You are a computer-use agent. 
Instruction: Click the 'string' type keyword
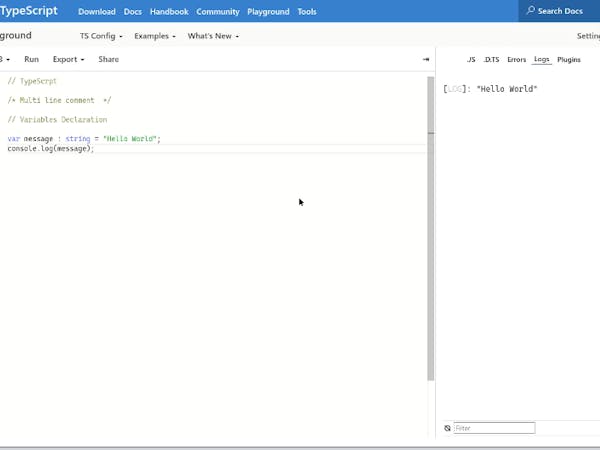point(78,139)
